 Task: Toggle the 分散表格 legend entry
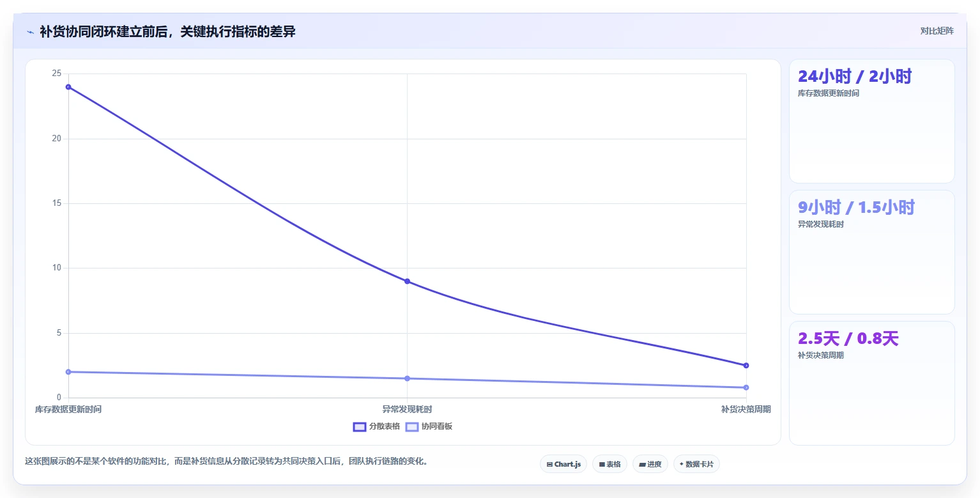(x=377, y=426)
